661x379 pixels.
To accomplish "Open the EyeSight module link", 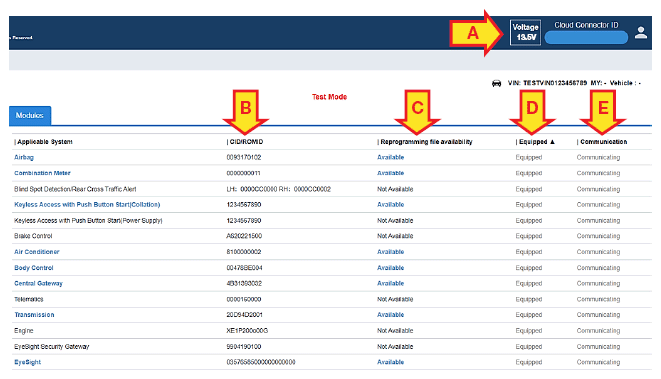I will pos(27,362).
